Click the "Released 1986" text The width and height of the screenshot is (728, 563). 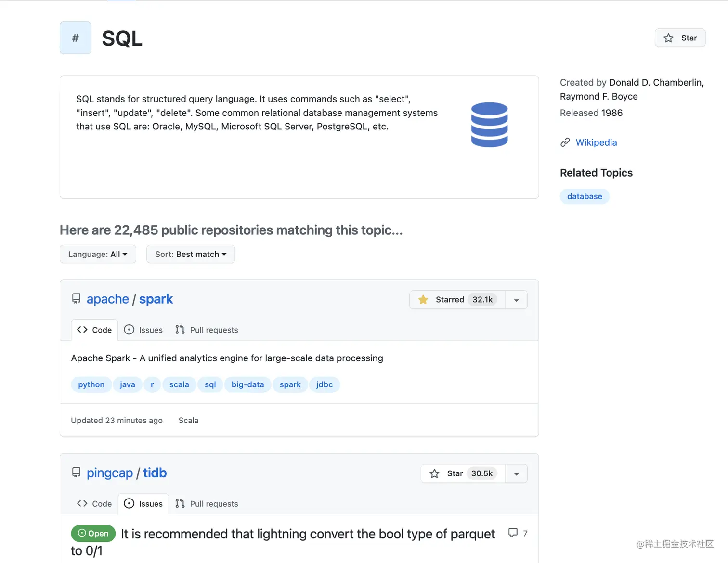pos(591,113)
